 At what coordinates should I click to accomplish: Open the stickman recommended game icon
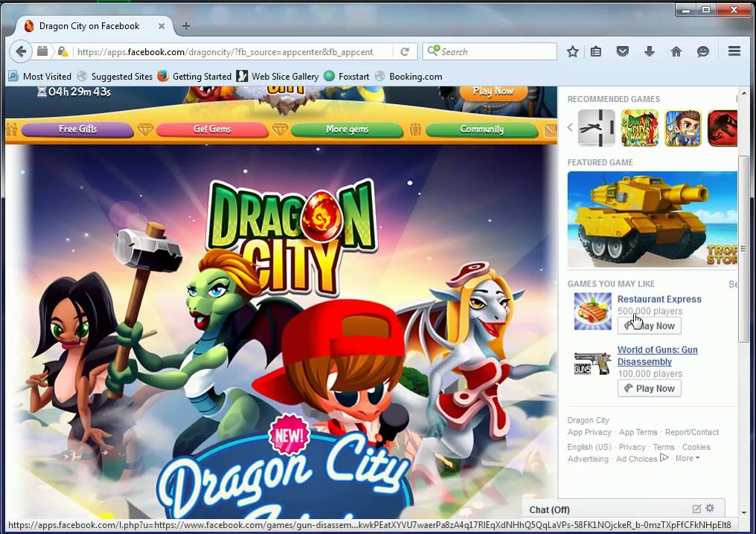pos(597,128)
